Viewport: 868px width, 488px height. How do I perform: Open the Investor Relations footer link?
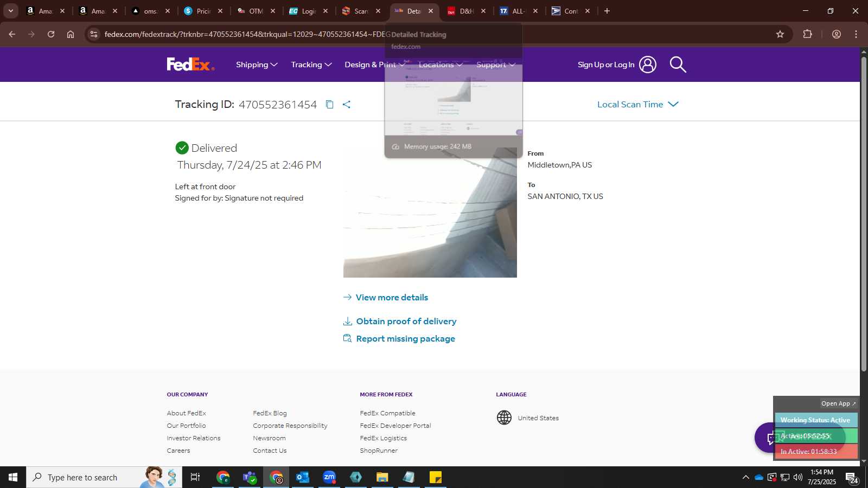[194, 438]
